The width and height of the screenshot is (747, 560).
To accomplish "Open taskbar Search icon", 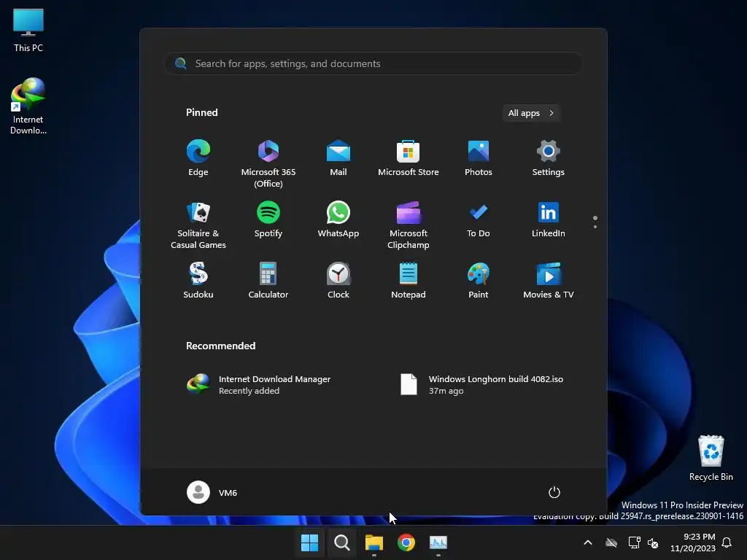I will click(341, 542).
